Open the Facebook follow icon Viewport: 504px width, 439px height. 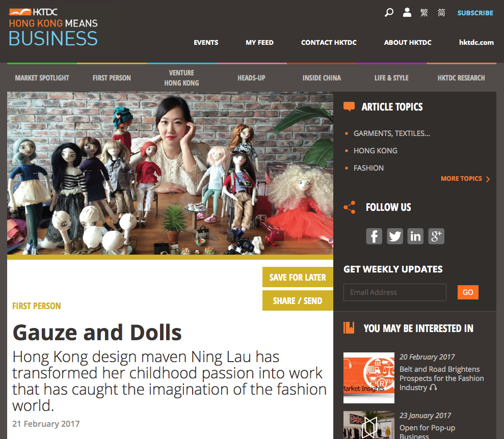(374, 236)
